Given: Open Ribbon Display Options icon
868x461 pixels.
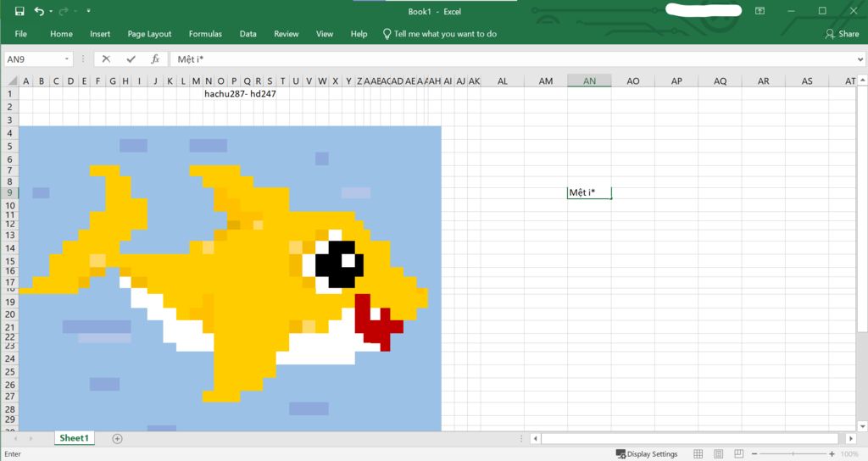Looking at the screenshot, I should tap(760, 11).
